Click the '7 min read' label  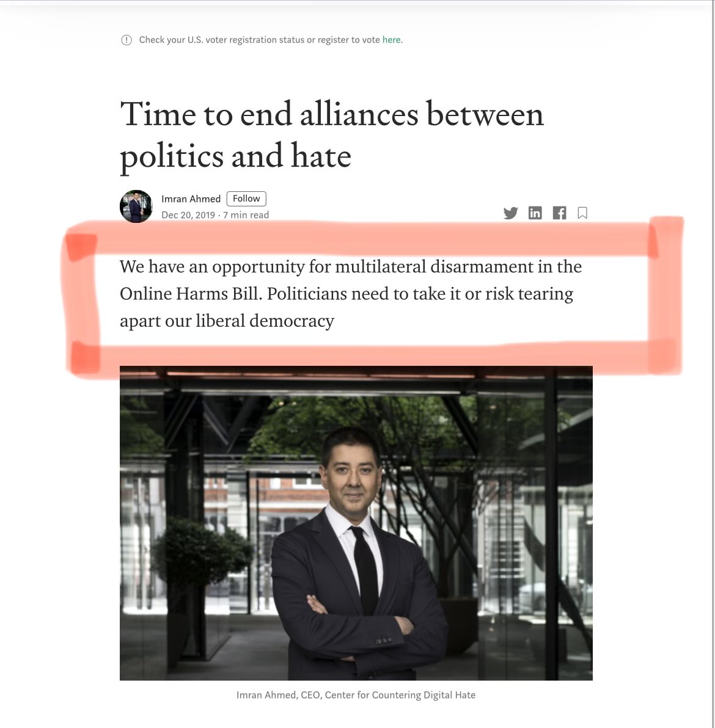246,215
